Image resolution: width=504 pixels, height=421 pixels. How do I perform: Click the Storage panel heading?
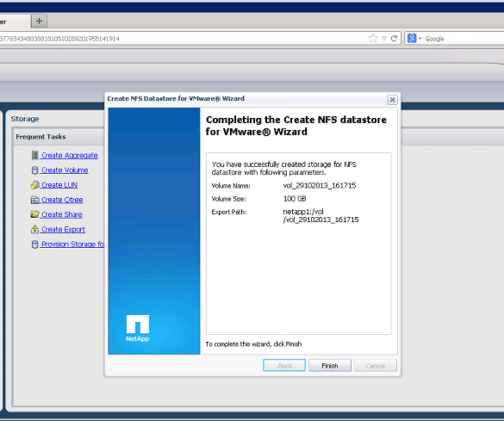(x=25, y=119)
